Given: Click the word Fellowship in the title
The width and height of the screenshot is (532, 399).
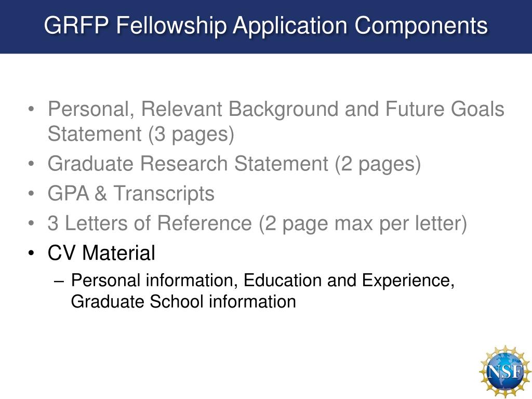Looking at the screenshot, I should [x=171, y=25].
